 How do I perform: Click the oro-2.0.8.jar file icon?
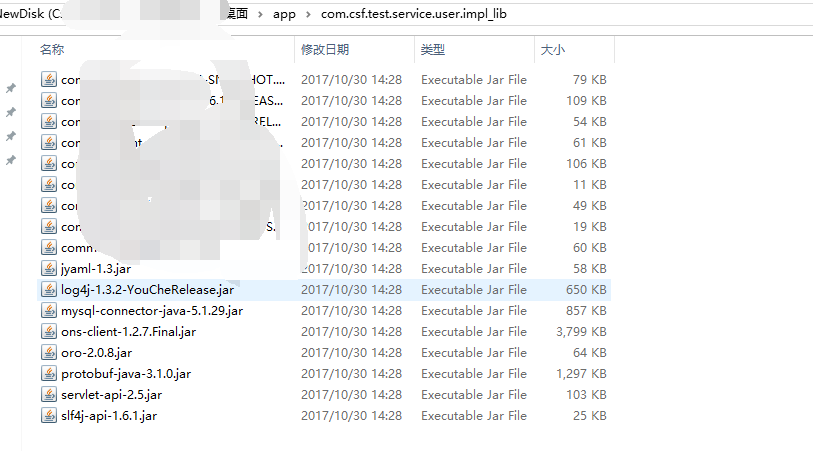click(x=49, y=353)
